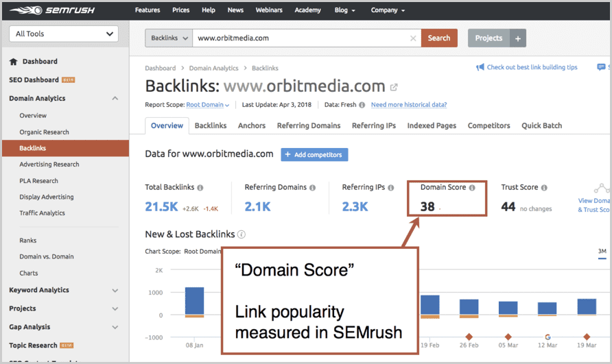Click the Add competitors button
Image resolution: width=612 pixels, height=364 pixels.
314,155
